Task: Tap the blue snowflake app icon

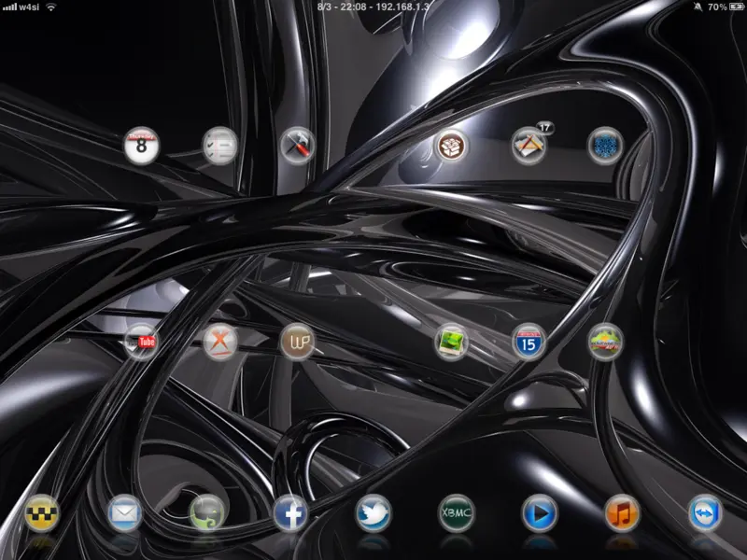Action: click(605, 145)
